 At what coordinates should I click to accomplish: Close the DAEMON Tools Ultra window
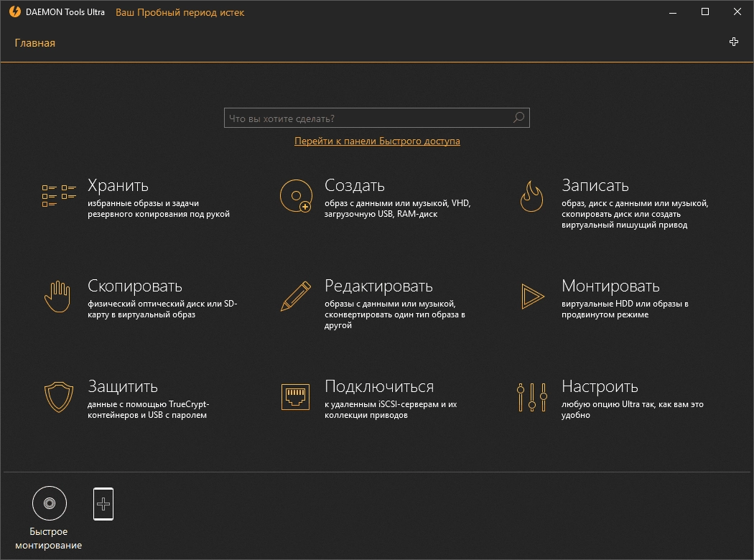click(x=737, y=12)
